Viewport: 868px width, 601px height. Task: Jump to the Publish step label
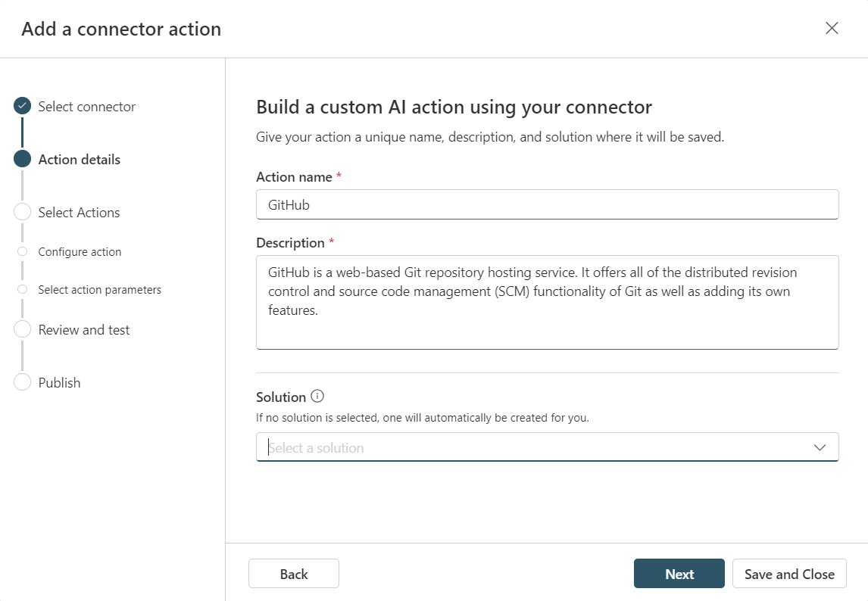(59, 383)
